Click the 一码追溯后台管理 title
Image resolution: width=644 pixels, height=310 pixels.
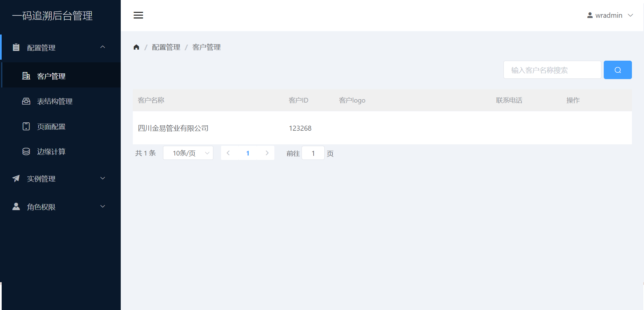pyautogui.click(x=52, y=15)
